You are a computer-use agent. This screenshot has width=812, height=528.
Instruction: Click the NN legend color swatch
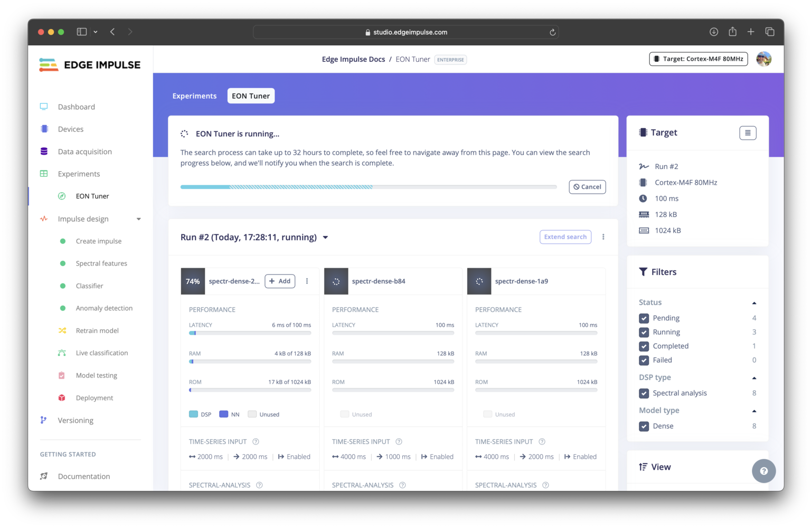(x=224, y=414)
